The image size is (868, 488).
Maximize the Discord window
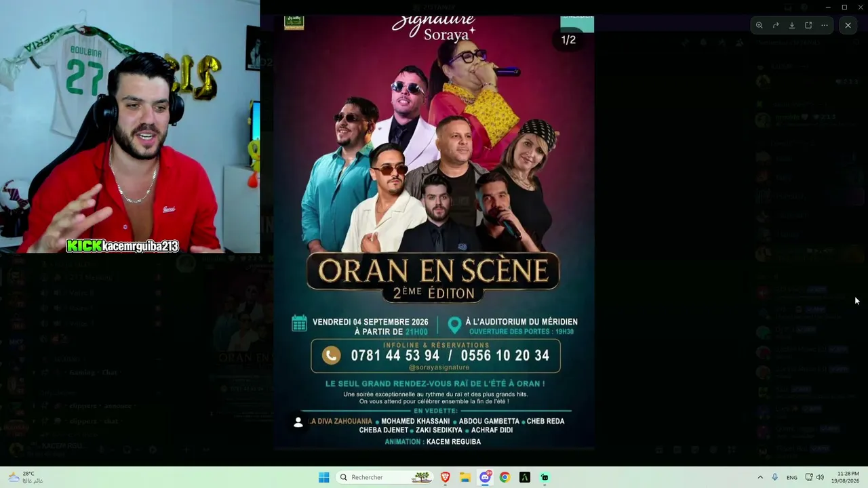844,7
